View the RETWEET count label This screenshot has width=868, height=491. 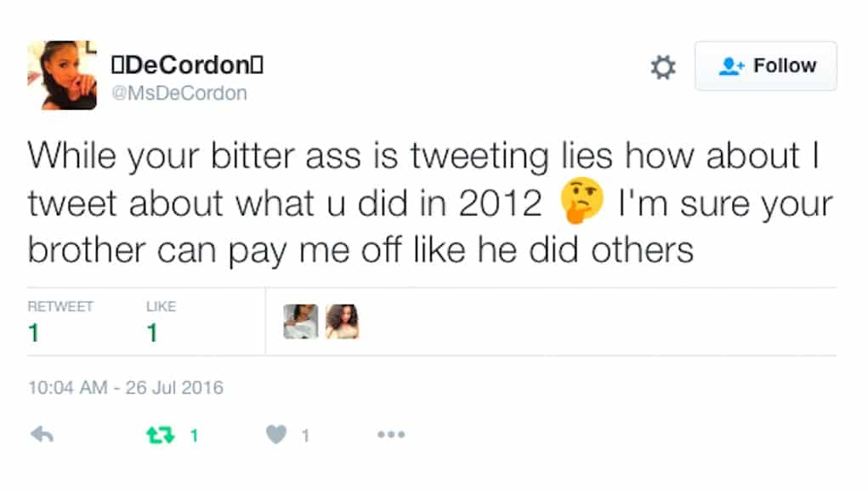[x=60, y=306]
